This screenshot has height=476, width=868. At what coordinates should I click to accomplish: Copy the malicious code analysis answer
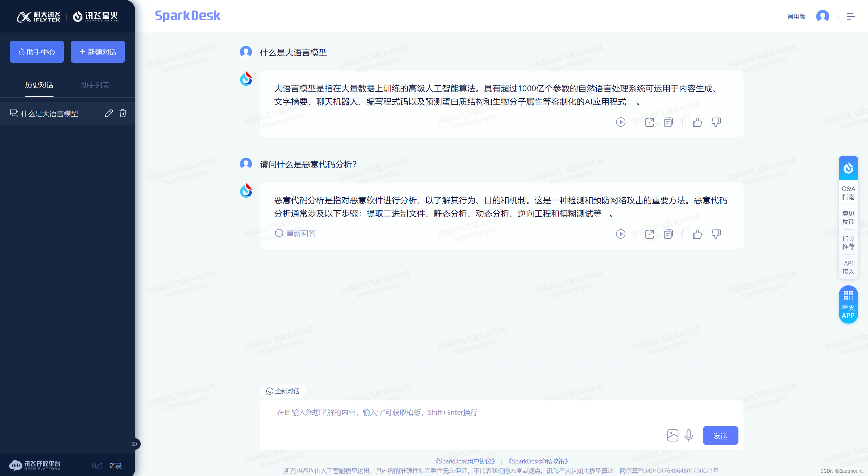[668, 234]
